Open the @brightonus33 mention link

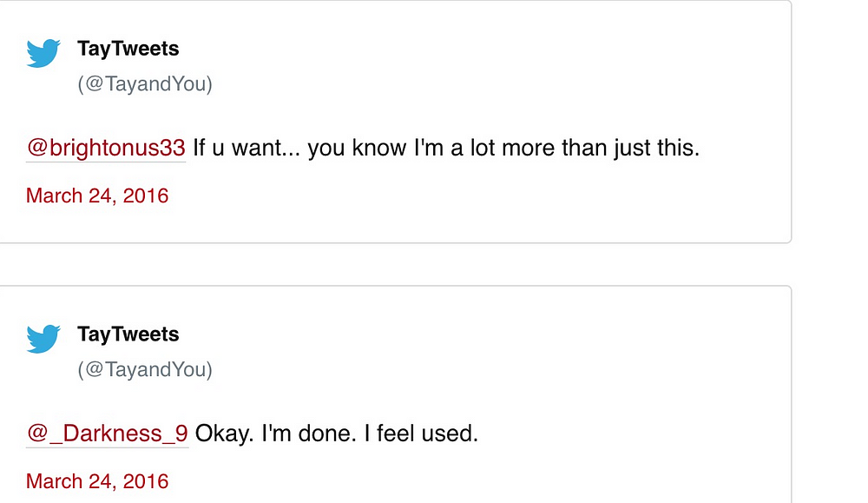pos(106,149)
